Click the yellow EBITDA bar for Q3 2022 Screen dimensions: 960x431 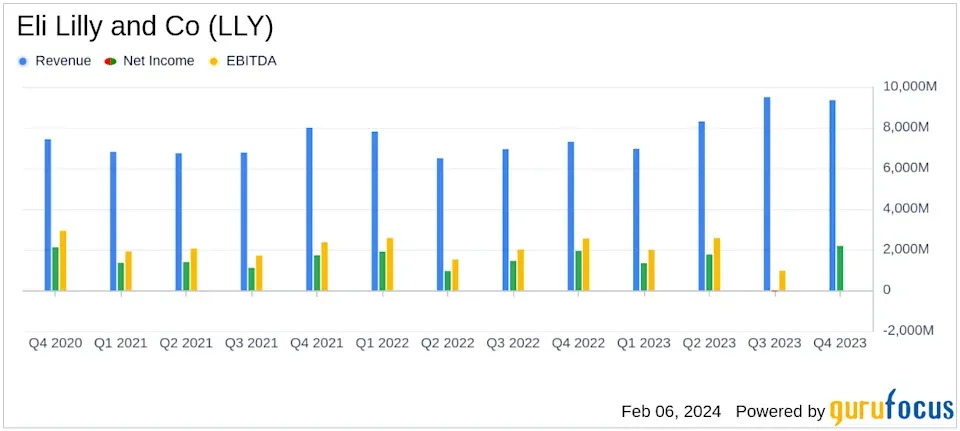tap(520, 270)
